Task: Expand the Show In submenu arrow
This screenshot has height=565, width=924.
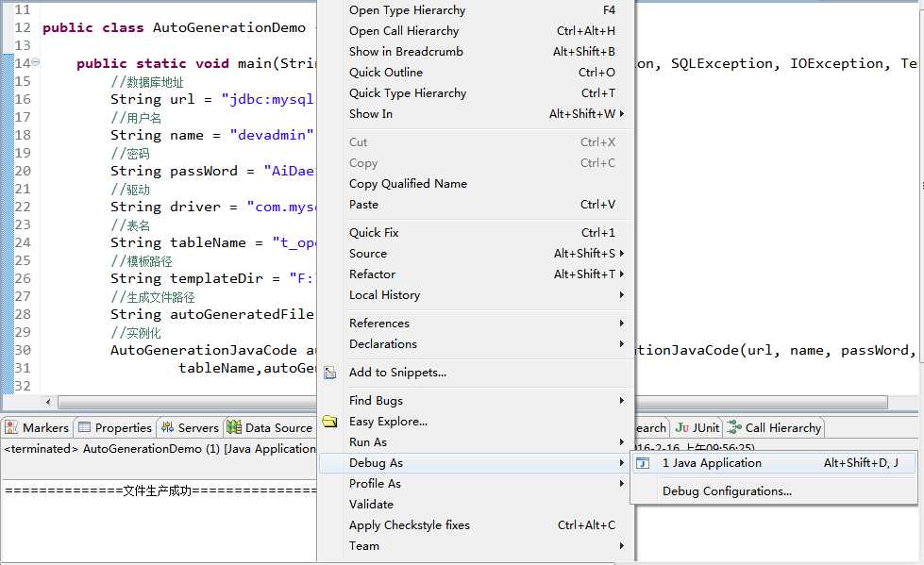Action: tap(621, 114)
